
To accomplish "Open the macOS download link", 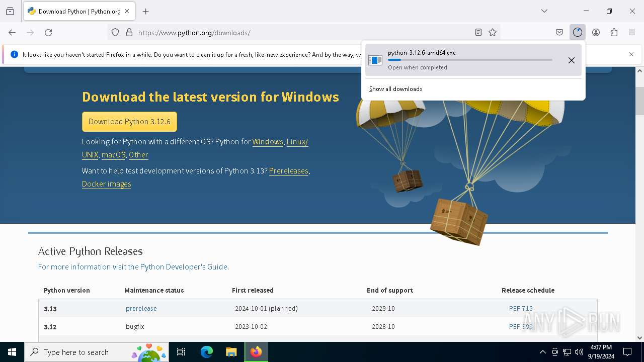I will [x=113, y=155].
